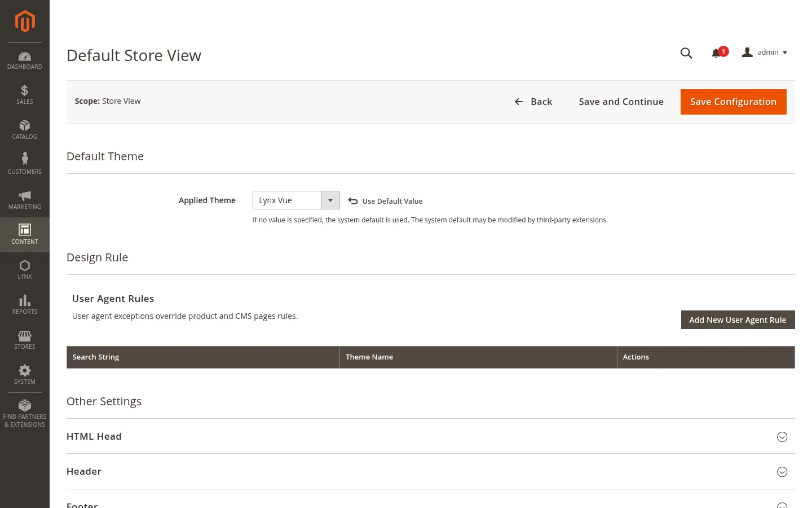Open the Stores menu
This screenshot has width=812, height=508.
point(25,340)
